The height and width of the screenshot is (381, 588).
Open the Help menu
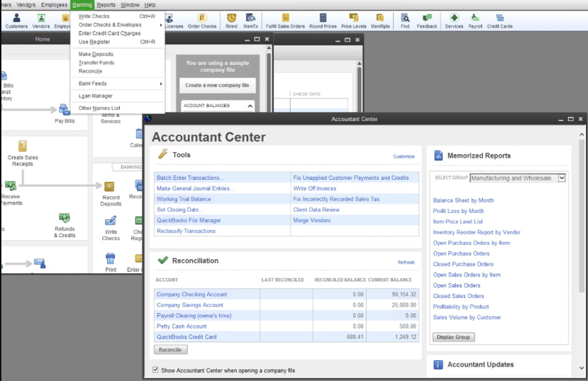[150, 5]
